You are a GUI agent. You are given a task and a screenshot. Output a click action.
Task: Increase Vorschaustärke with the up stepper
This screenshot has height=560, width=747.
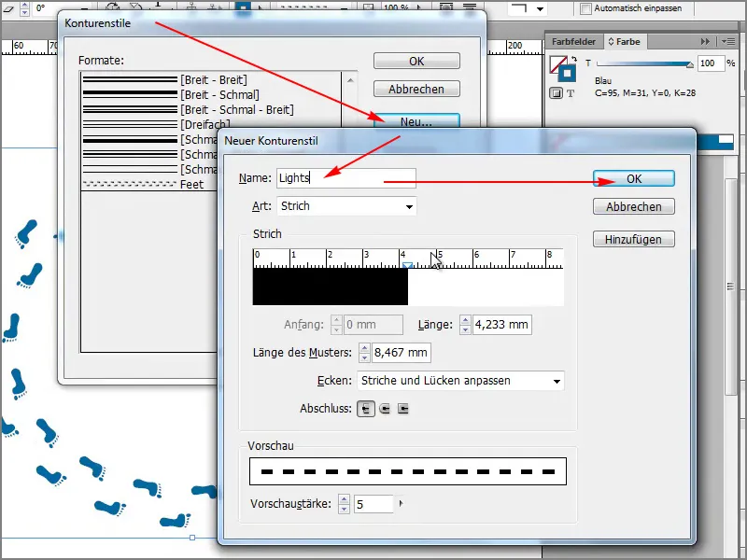click(x=344, y=499)
